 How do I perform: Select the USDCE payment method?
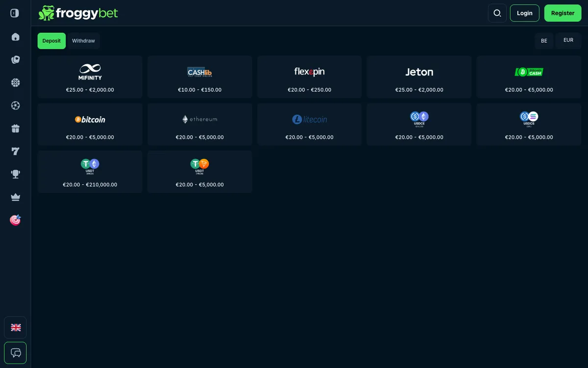[x=419, y=125]
